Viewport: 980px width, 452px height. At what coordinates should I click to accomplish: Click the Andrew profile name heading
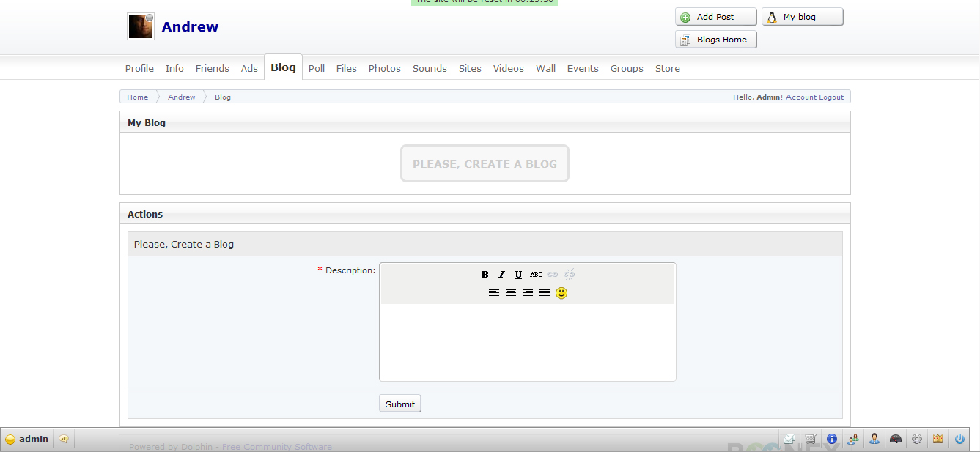190,26
